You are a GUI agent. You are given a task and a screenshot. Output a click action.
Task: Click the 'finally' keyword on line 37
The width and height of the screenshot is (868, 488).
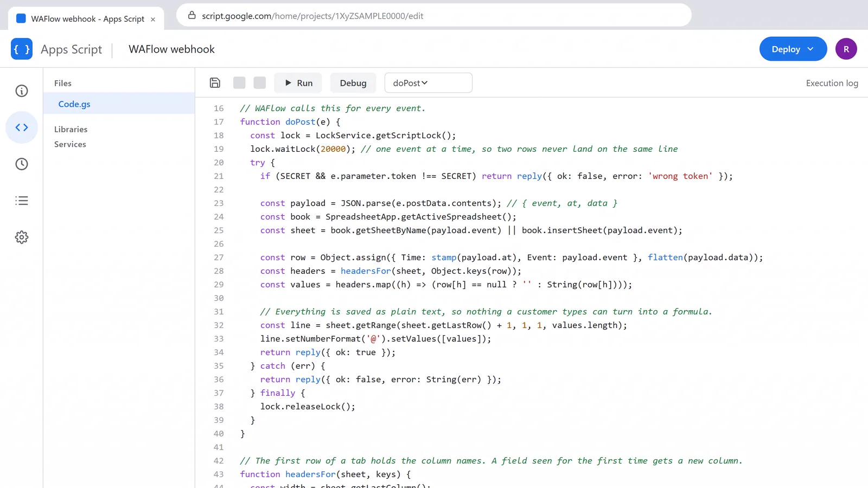278,393
